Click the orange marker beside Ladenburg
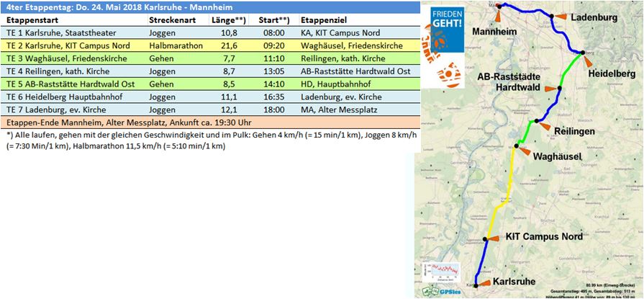 pos(561,17)
